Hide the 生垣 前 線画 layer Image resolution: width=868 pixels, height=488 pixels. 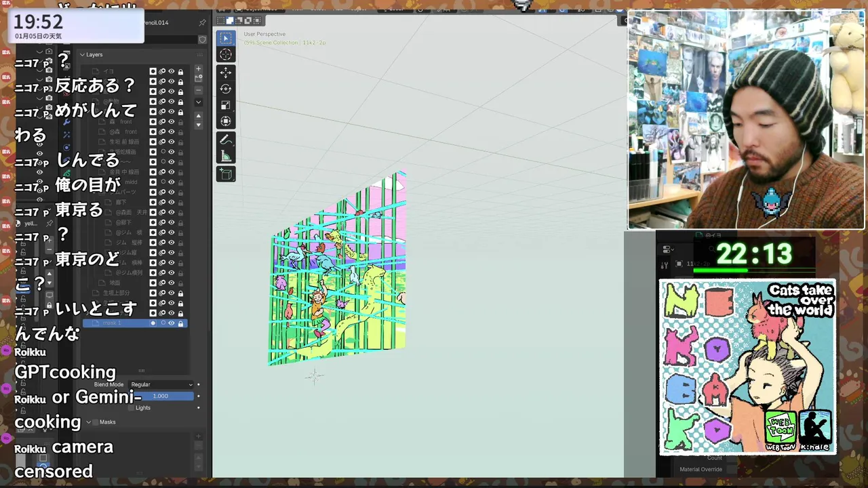coord(172,142)
